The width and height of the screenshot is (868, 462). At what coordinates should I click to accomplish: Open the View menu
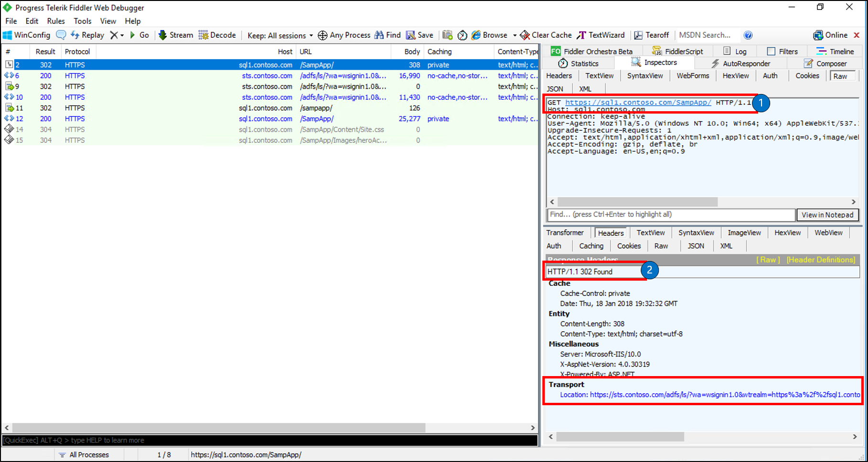[x=108, y=21]
